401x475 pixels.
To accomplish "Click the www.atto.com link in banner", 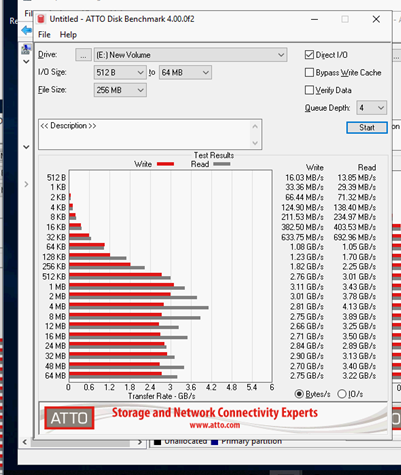I will pyautogui.click(x=215, y=425).
